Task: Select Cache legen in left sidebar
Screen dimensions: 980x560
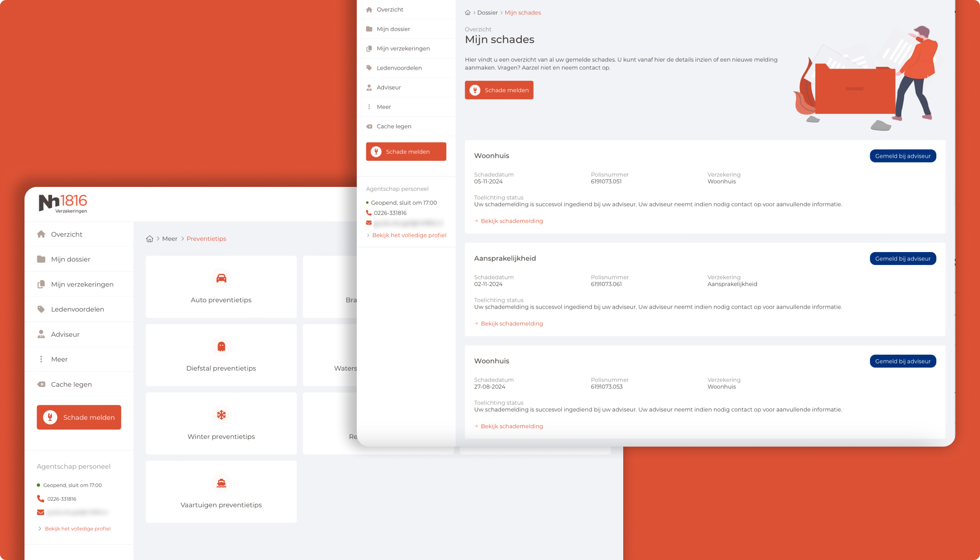Action: tap(71, 385)
